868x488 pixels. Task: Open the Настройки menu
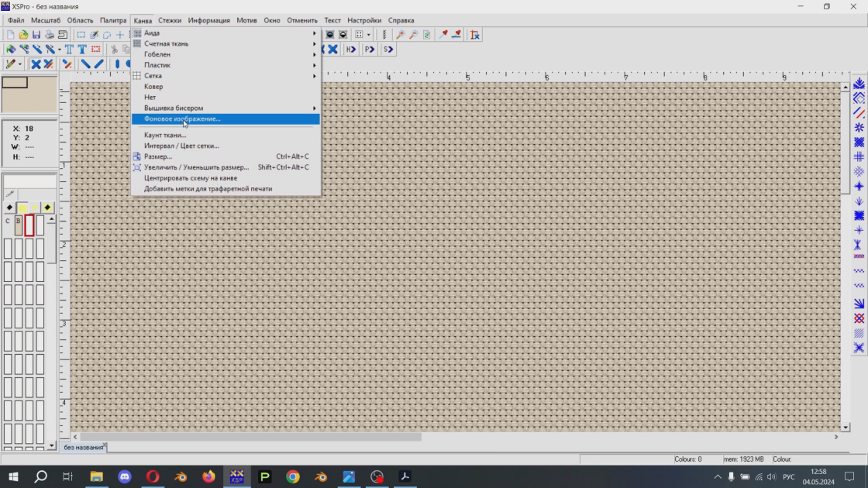point(363,20)
